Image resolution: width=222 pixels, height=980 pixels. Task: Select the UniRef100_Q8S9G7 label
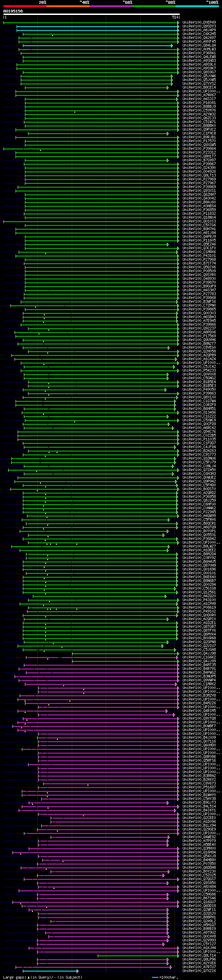(199, 72)
